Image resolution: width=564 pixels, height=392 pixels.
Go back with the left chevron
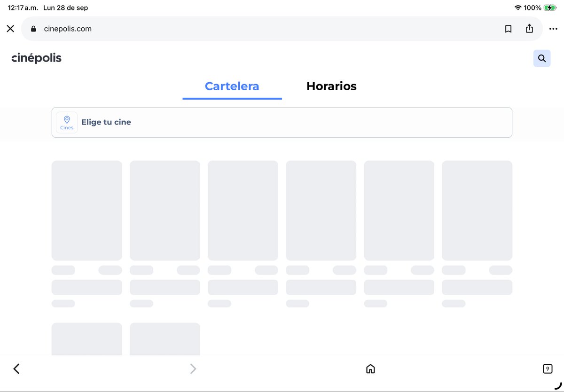(x=16, y=369)
